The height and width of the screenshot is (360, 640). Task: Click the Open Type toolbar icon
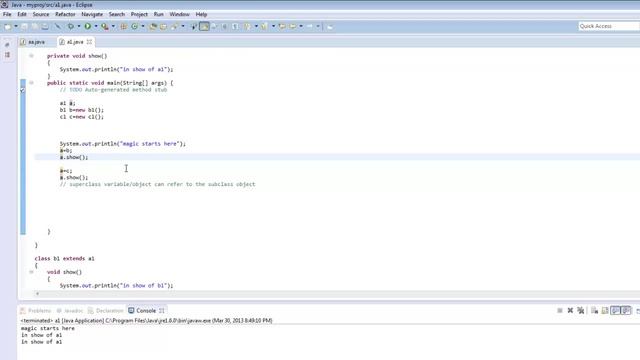153,27
